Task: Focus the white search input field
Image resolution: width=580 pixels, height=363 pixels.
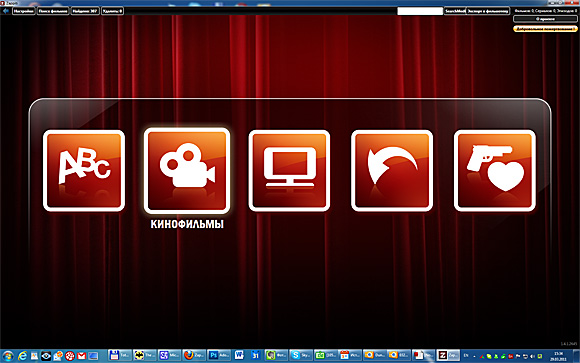Action: click(x=420, y=11)
